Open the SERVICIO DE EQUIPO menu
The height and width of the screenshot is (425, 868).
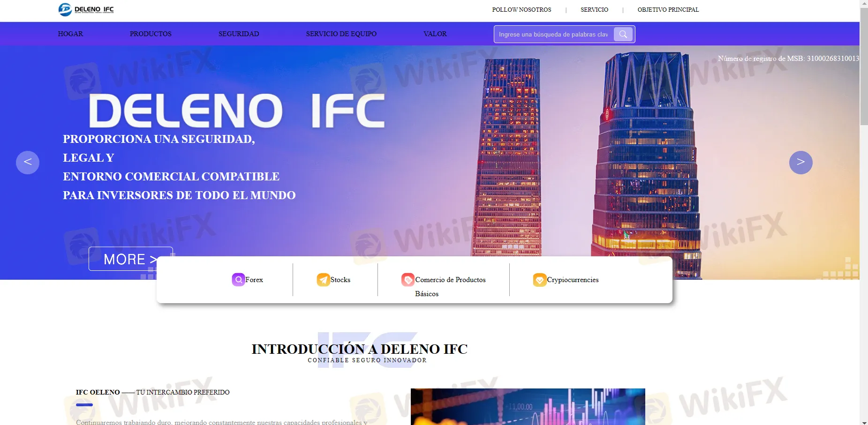(341, 34)
